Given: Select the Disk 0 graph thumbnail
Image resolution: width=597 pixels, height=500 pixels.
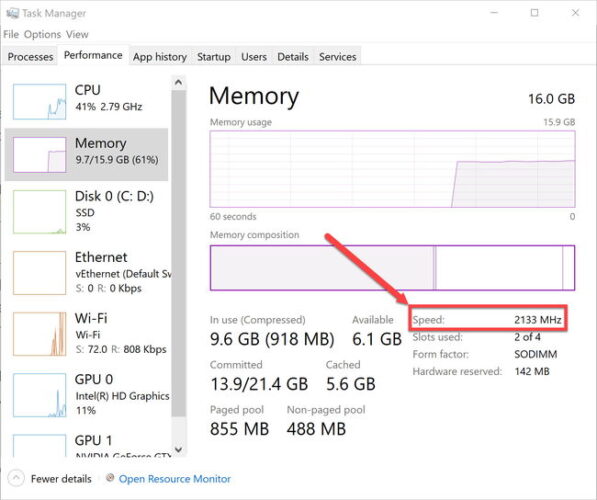Looking at the screenshot, I should coord(39,212).
